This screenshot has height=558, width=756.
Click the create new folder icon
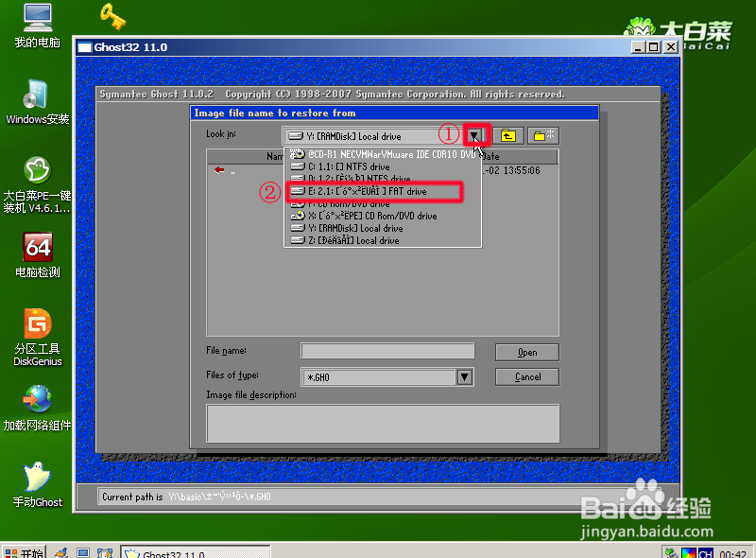[x=543, y=136]
